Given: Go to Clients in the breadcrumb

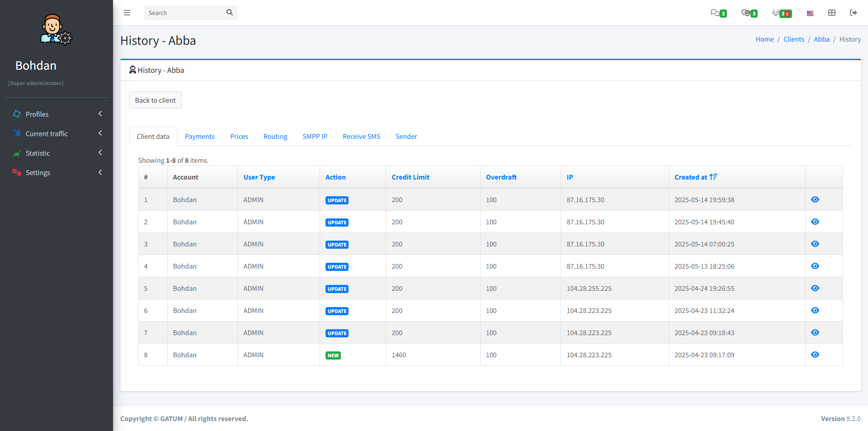Looking at the screenshot, I should tap(793, 39).
